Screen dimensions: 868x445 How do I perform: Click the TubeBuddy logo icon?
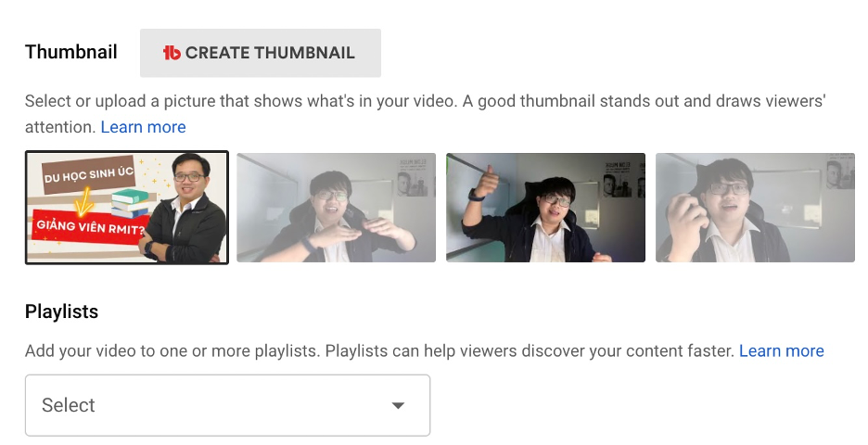click(x=172, y=53)
